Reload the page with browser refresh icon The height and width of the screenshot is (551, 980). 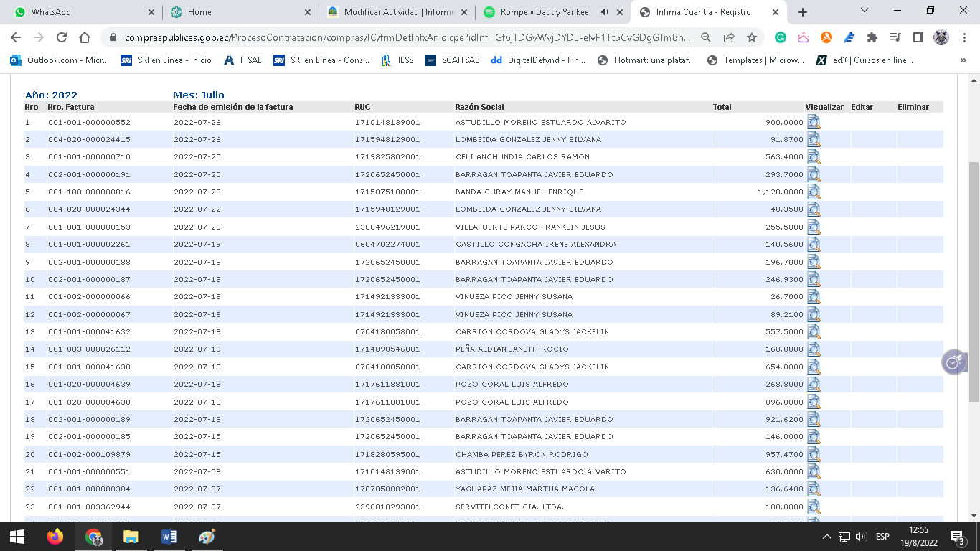[62, 37]
